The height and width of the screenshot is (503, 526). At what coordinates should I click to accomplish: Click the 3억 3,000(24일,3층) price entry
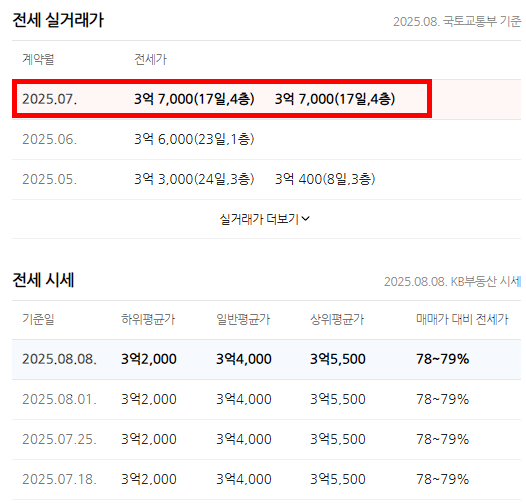coord(194,179)
